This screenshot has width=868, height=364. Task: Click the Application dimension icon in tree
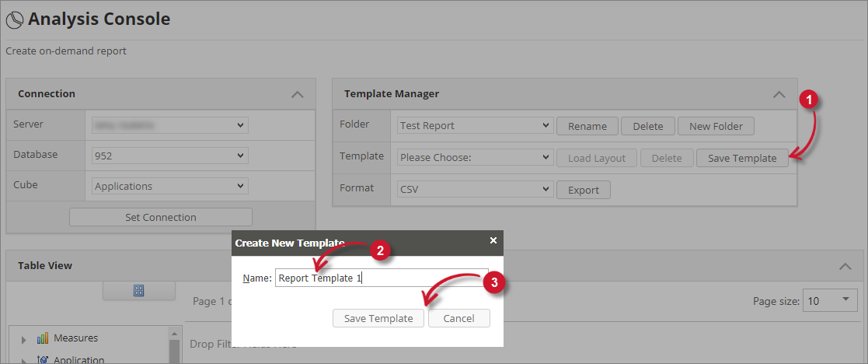[43, 359]
